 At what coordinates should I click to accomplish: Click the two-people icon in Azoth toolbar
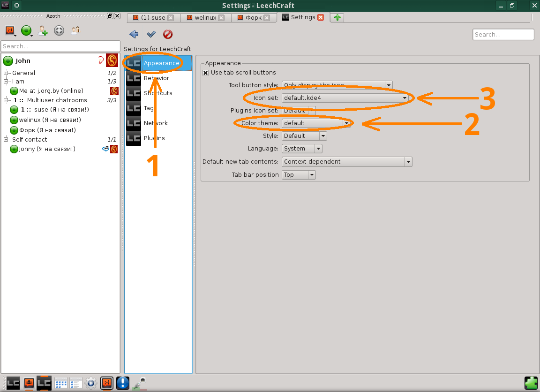[x=75, y=30]
